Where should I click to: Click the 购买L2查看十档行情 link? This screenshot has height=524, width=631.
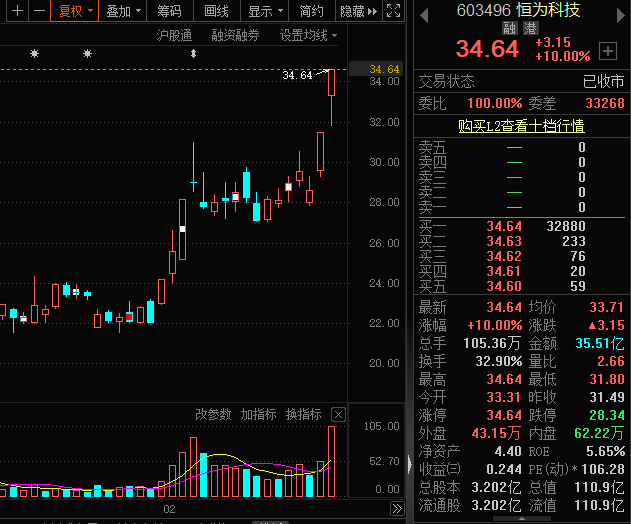(521, 126)
